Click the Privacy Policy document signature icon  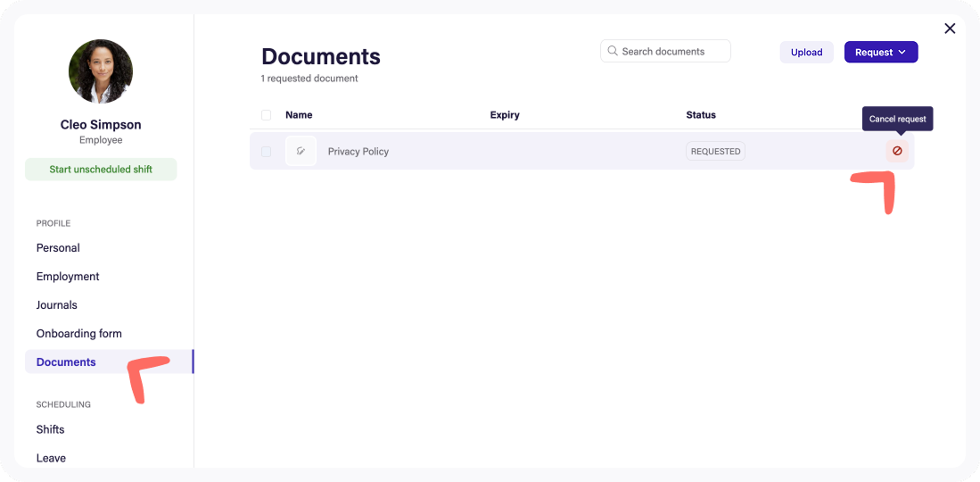click(x=301, y=151)
